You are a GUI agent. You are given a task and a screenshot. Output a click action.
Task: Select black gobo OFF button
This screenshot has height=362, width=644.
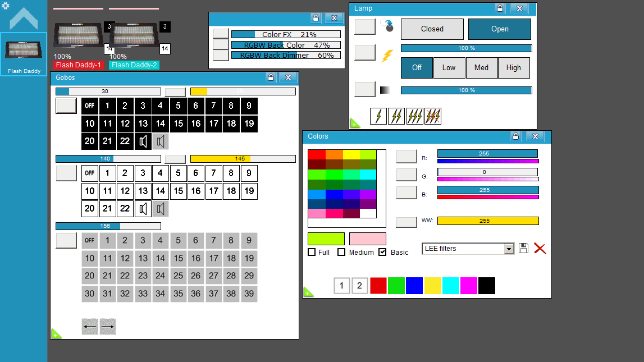point(89,106)
